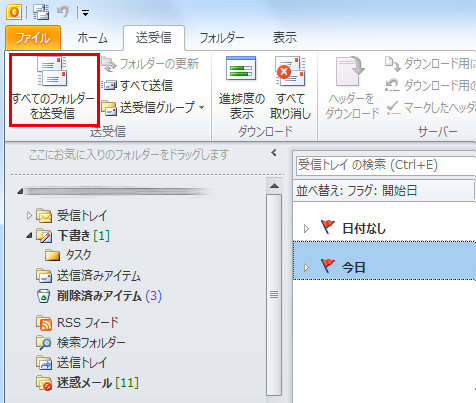Click the red flag icon beside 今日
Viewport: 476px width, 403px height.
(x=327, y=266)
